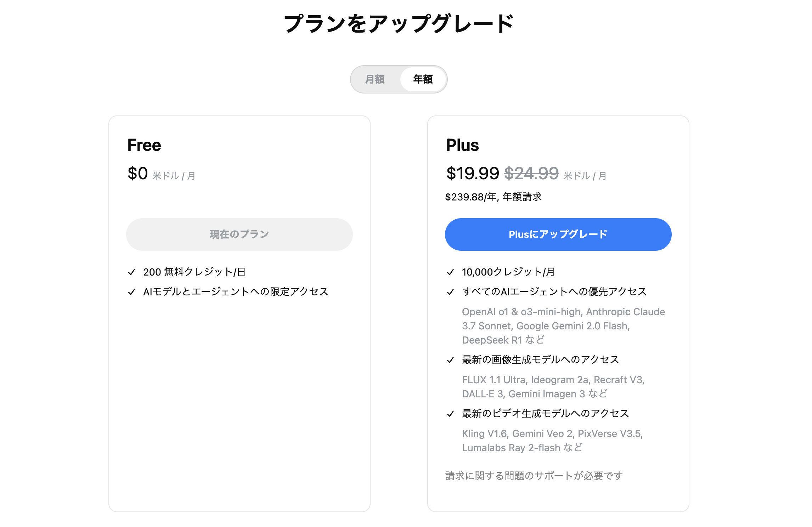Viewport: 812px width, 527px height.
Task: Click checkmark beside 10,000クレジット/月
Action: pos(451,272)
